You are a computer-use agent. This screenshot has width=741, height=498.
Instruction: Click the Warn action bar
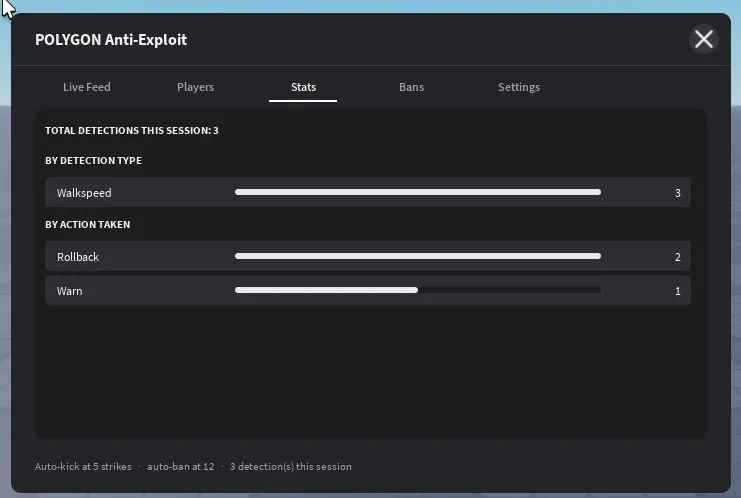418,290
